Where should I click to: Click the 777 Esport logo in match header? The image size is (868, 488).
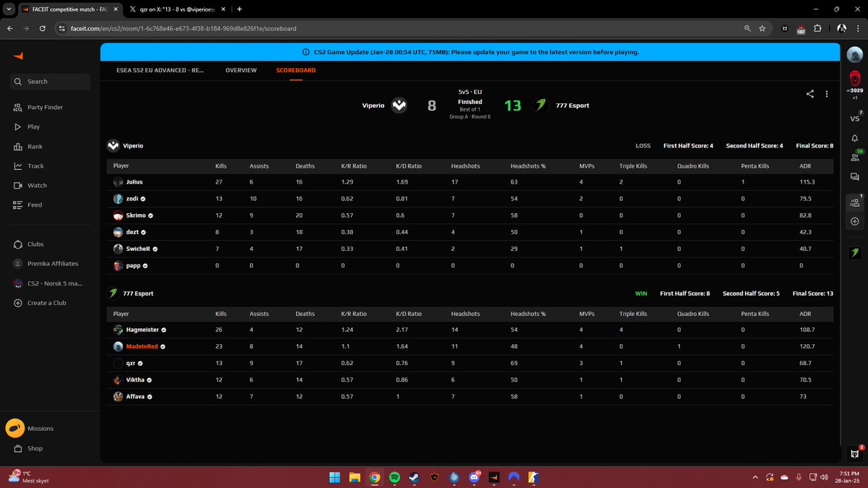(x=541, y=106)
